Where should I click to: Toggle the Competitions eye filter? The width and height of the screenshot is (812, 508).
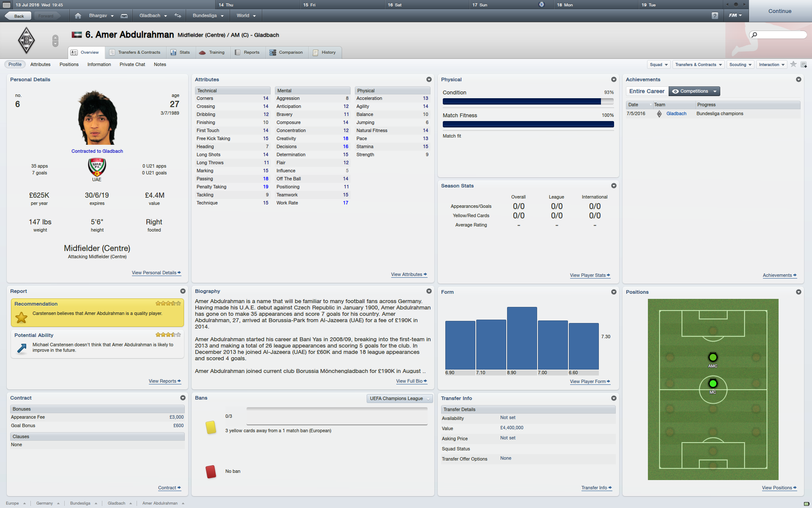(694, 91)
